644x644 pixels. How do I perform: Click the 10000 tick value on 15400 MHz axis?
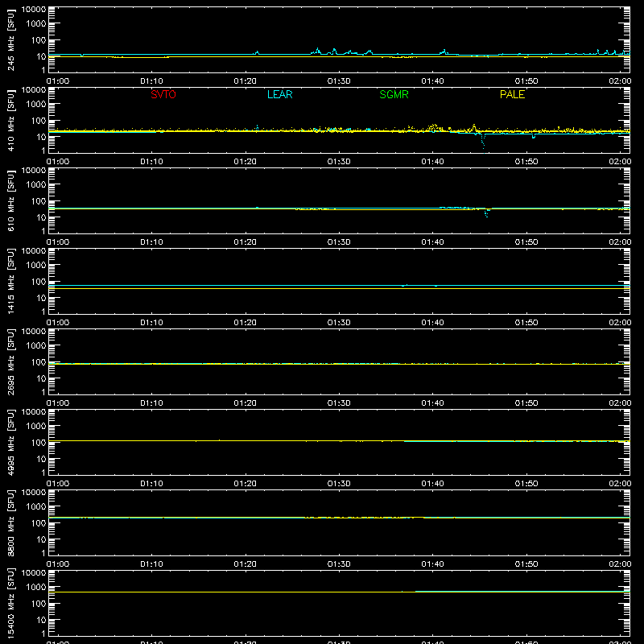pyautogui.click(x=34, y=573)
